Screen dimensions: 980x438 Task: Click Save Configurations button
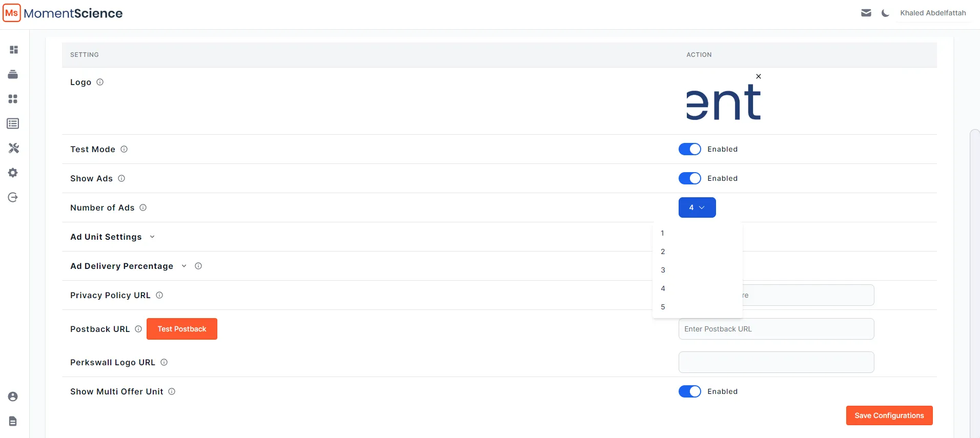pyautogui.click(x=889, y=415)
